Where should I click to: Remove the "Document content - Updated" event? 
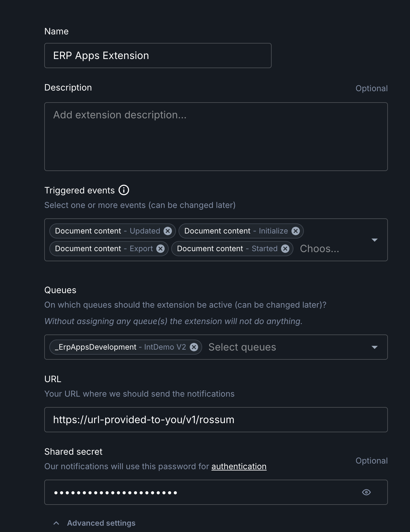(x=168, y=231)
